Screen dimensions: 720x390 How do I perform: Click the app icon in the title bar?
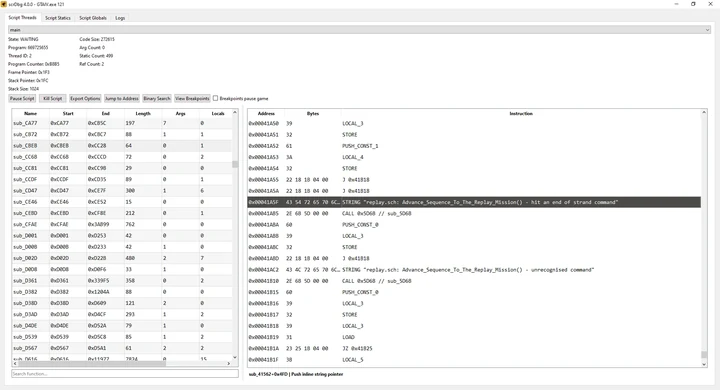point(4,4)
